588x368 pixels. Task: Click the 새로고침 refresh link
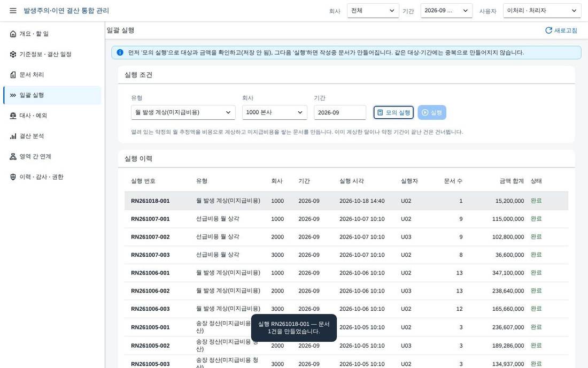[561, 30]
